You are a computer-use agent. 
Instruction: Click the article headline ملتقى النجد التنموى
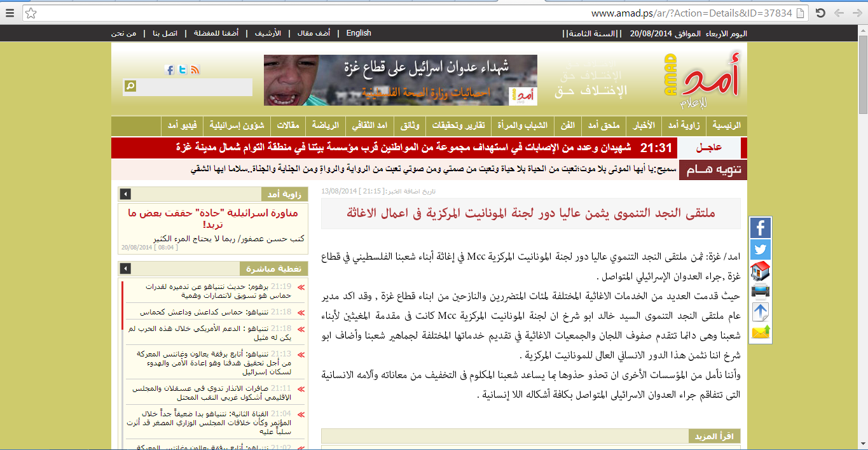pos(531,213)
